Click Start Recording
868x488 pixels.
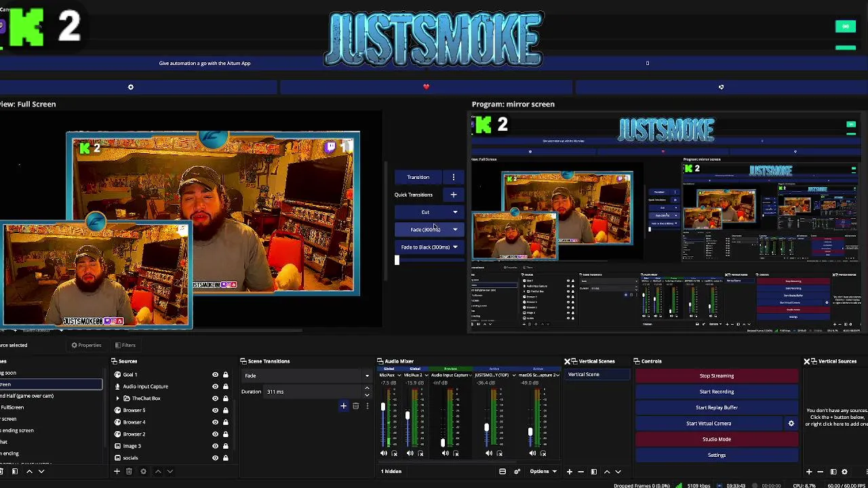pyautogui.click(x=717, y=392)
